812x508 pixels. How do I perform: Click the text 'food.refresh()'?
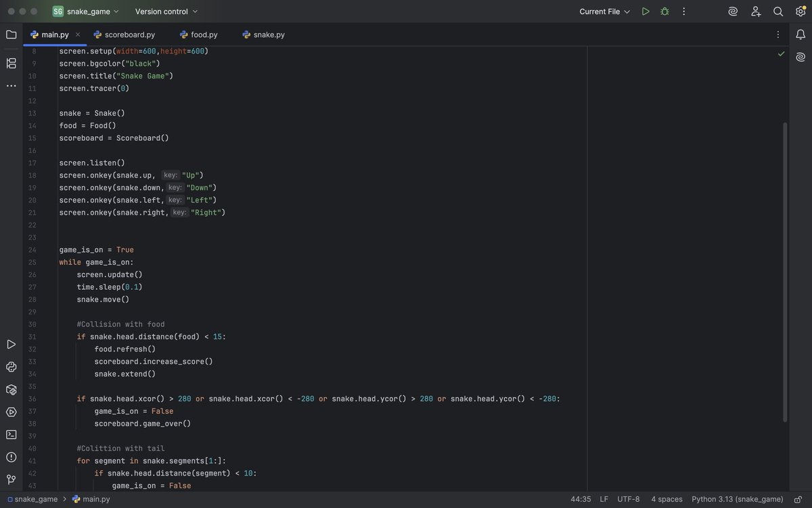click(x=125, y=350)
